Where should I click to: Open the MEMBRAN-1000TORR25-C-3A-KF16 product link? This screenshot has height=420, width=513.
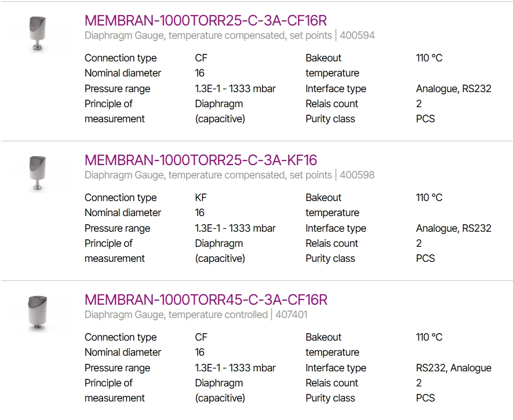coord(201,160)
